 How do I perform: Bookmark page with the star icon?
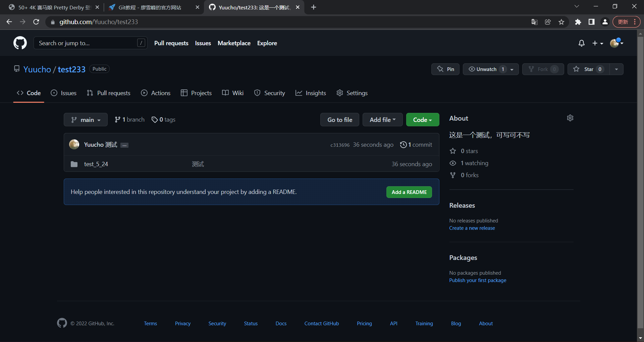point(561,22)
